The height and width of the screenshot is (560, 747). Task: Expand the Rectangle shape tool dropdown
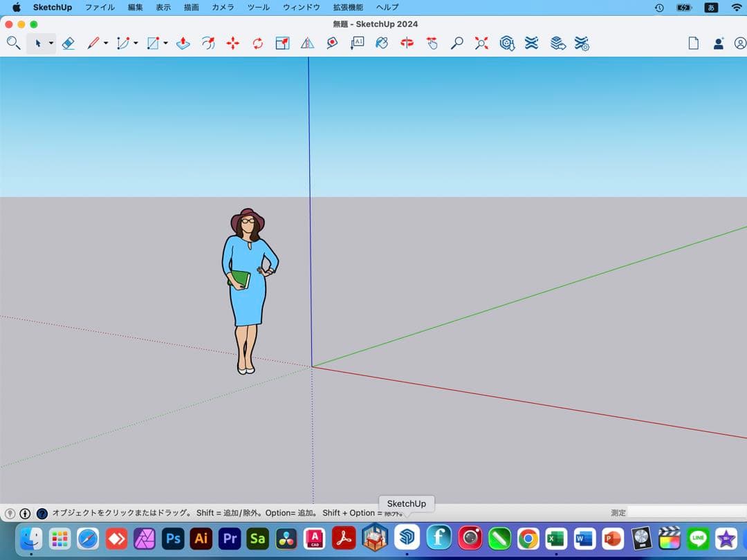point(165,43)
